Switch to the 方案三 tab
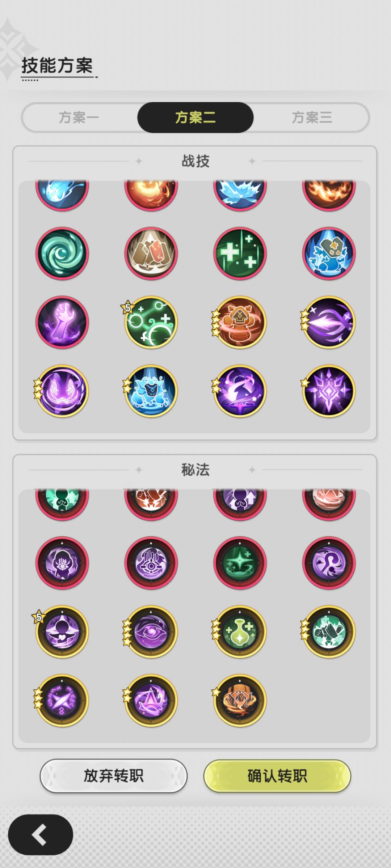Viewport: 391px width, 868px height. point(312,117)
